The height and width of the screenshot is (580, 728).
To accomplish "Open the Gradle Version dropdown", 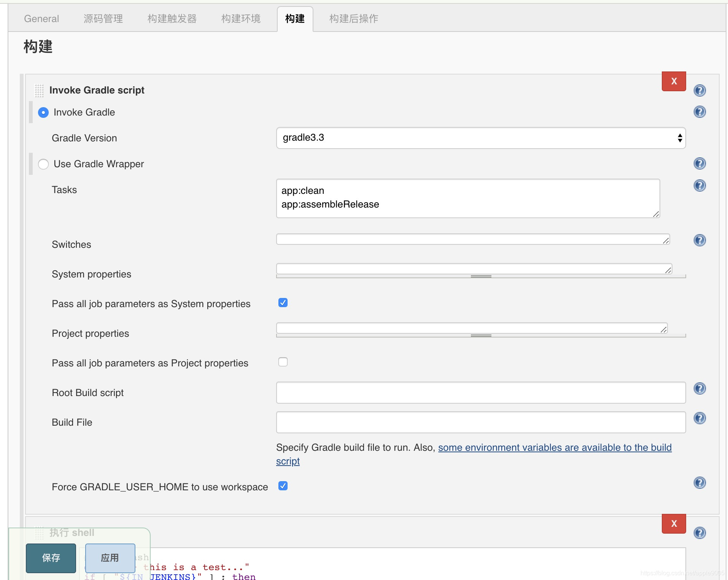I will 481,138.
